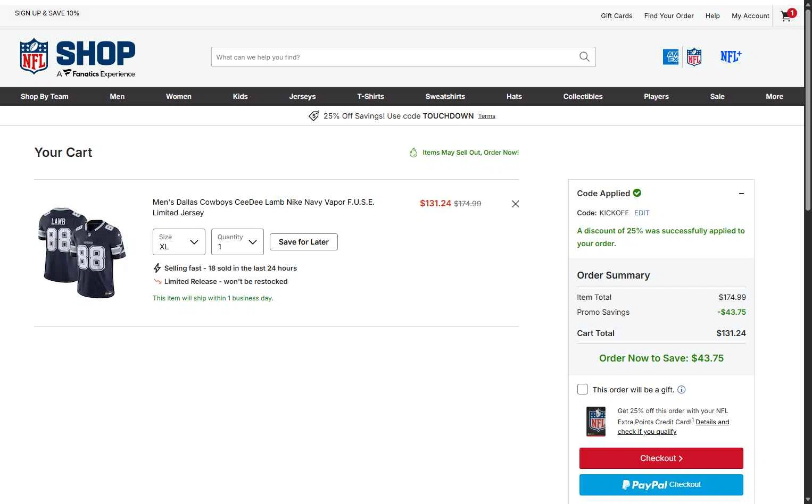This screenshot has height=504, width=812.
Task: Click the $131.24 sale price
Action: 435,204
